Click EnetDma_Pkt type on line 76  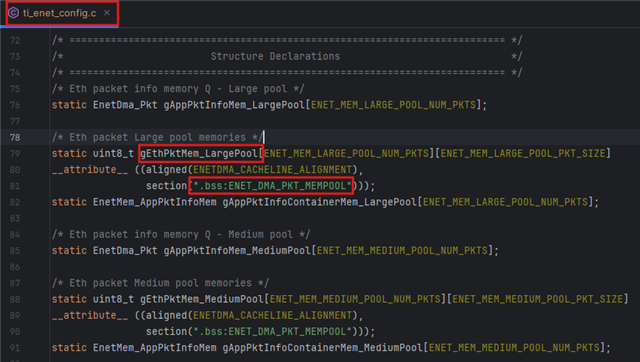(x=125, y=105)
